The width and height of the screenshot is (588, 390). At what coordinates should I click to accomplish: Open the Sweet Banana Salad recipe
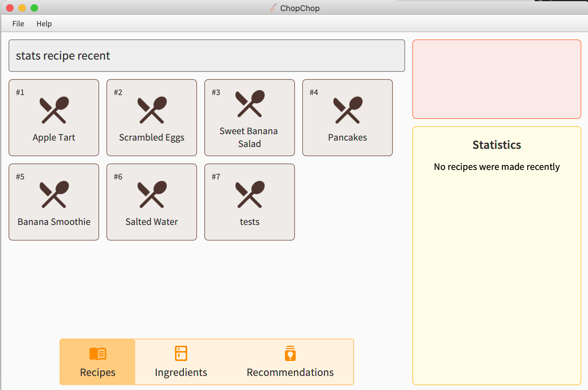[x=249, y=117]
